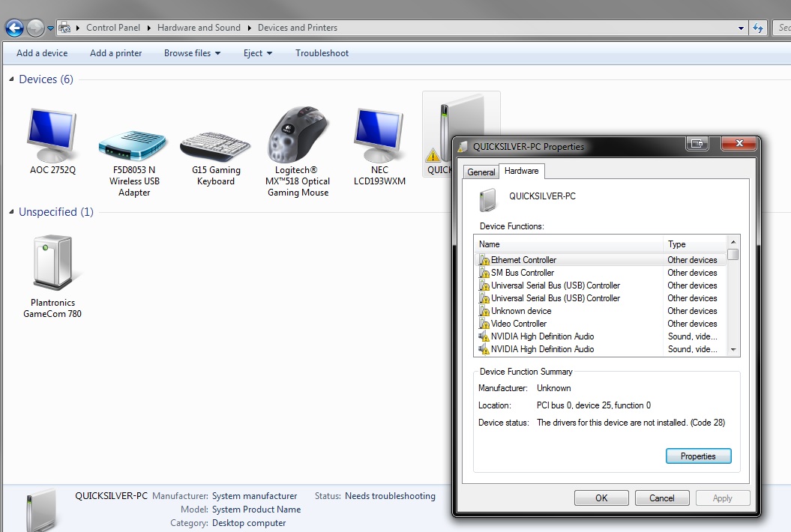
Task: Select the Logitech MX518 Gaming Mouse icon
Action: point(298,135)
